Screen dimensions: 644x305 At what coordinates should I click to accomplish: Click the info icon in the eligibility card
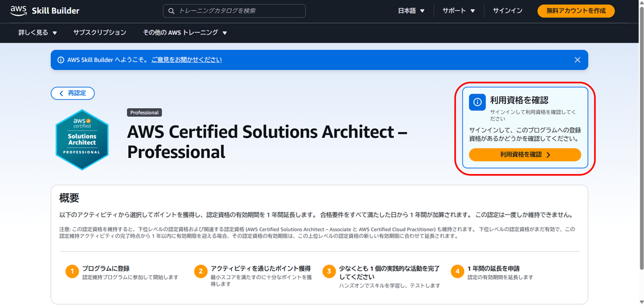(x=477, y=102)
